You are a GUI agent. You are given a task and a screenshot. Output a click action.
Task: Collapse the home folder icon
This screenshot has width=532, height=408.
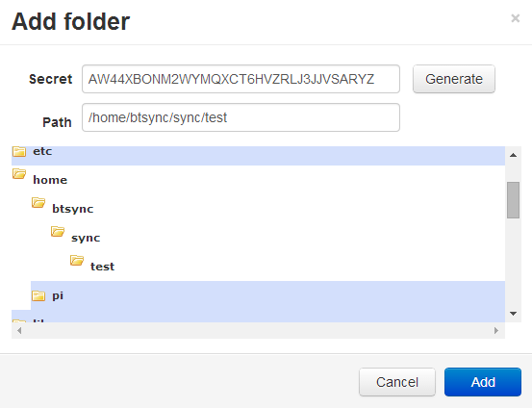19,174
